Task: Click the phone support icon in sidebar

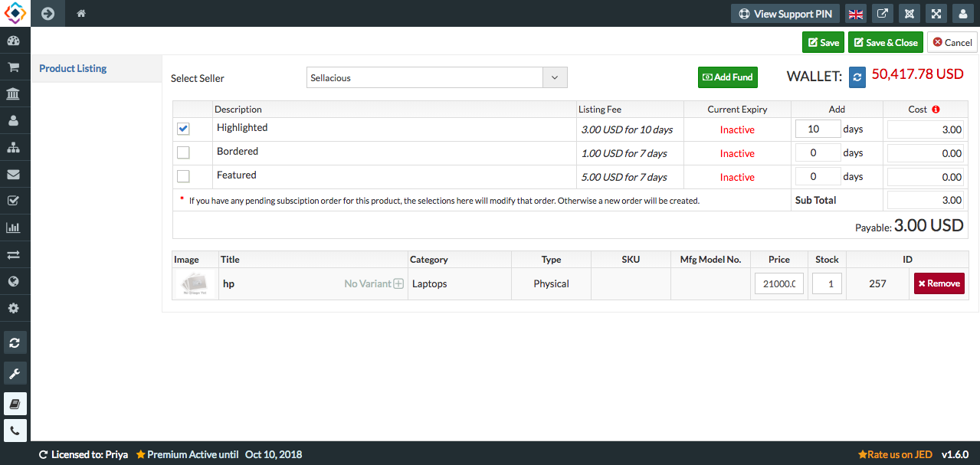Action: pos(15,431)
